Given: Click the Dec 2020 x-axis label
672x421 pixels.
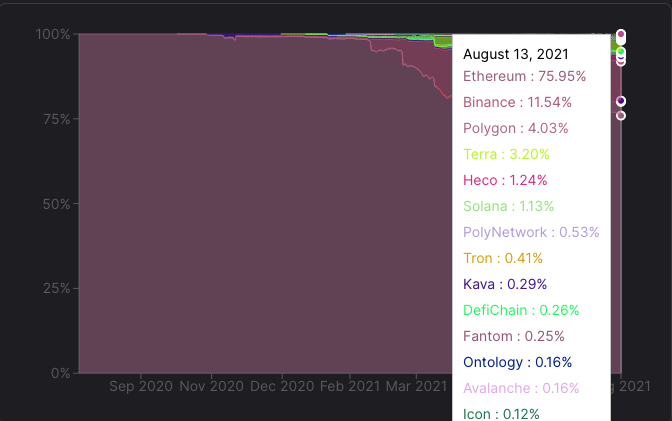Looking at the screenshot, I should click(283, 385).
